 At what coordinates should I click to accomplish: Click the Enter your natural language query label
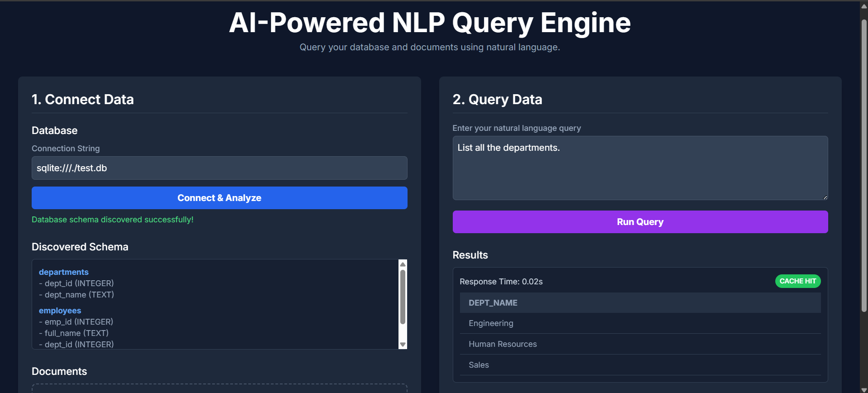tap(517, 128)
